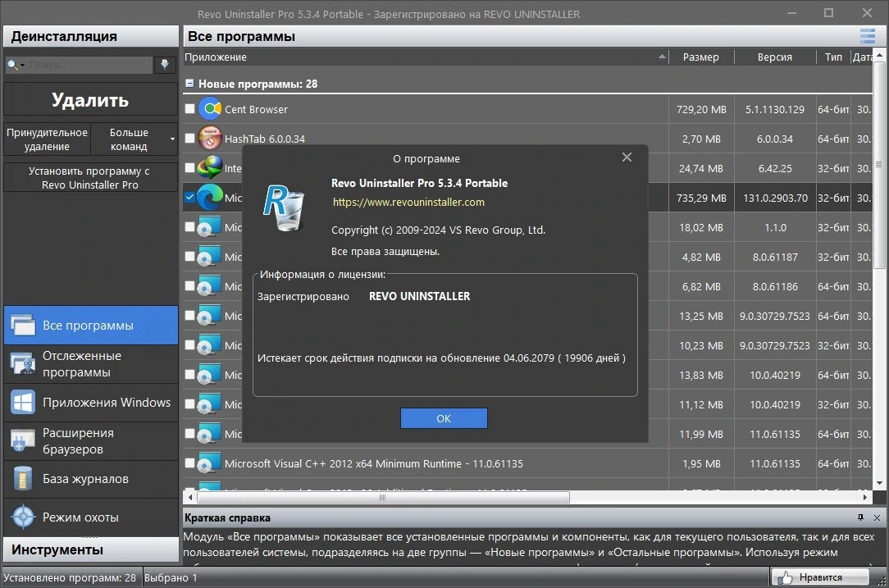Open the search options dropdown arrow

click(22, 66)
